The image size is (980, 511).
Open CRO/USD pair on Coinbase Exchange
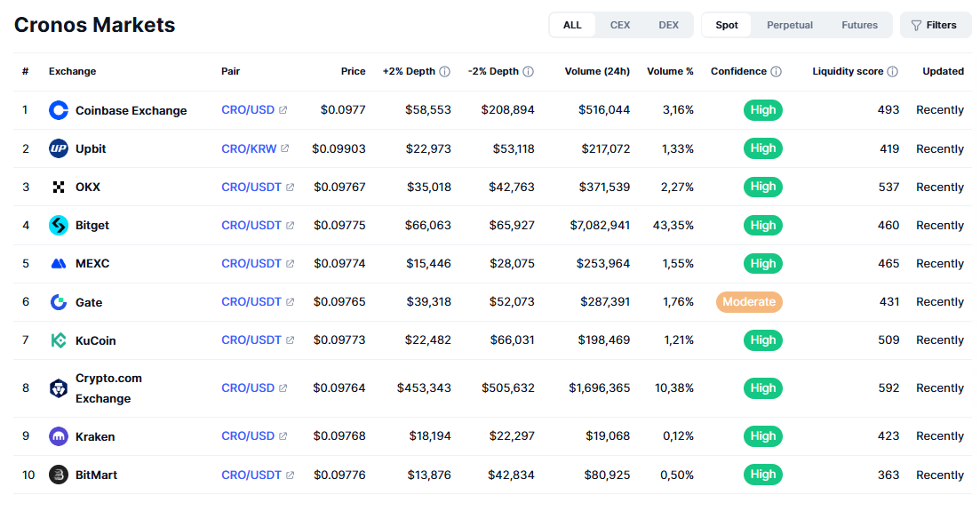coord(248,110)
